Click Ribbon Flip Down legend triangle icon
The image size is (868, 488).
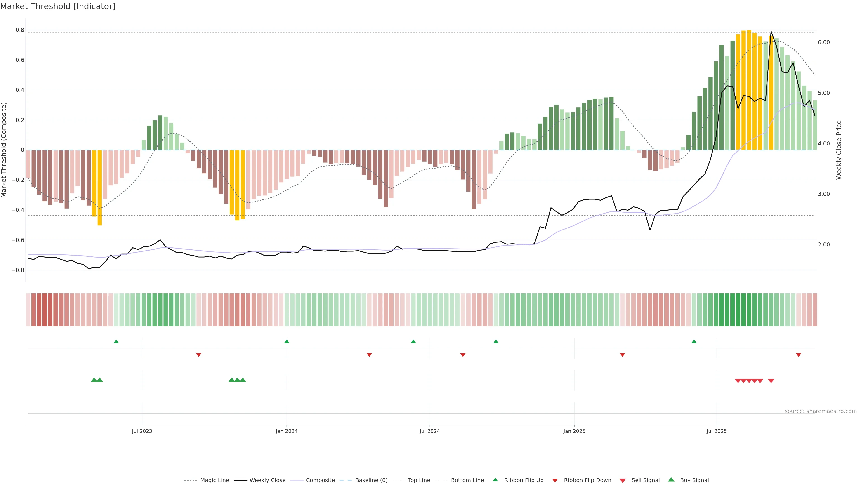pos(555,481)
